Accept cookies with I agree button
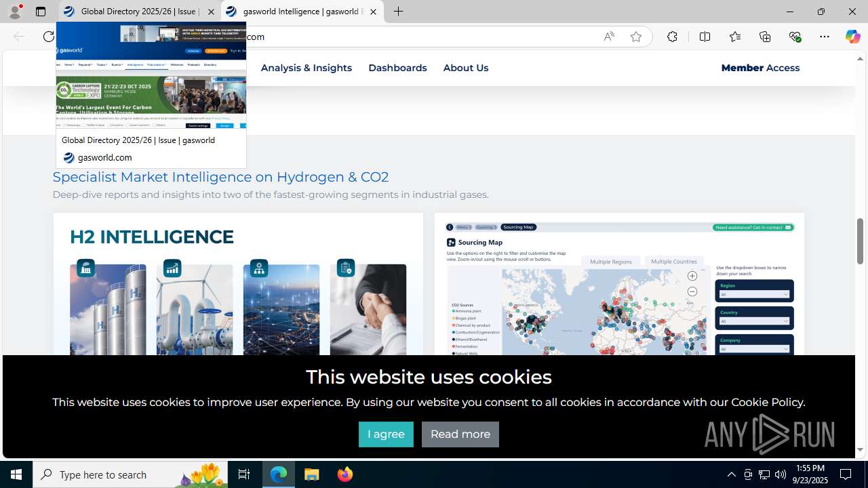The width and height of the screenshot is (868, 488). pyautogui.click(x=386, y=434)
